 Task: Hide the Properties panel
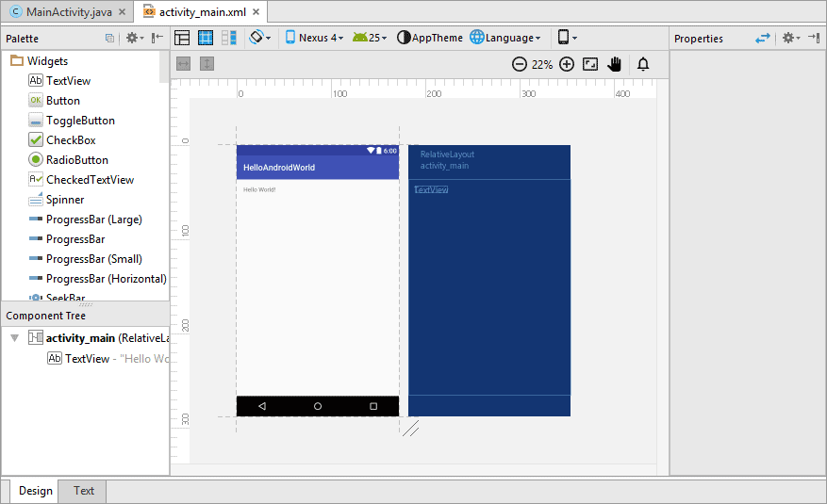814,39
